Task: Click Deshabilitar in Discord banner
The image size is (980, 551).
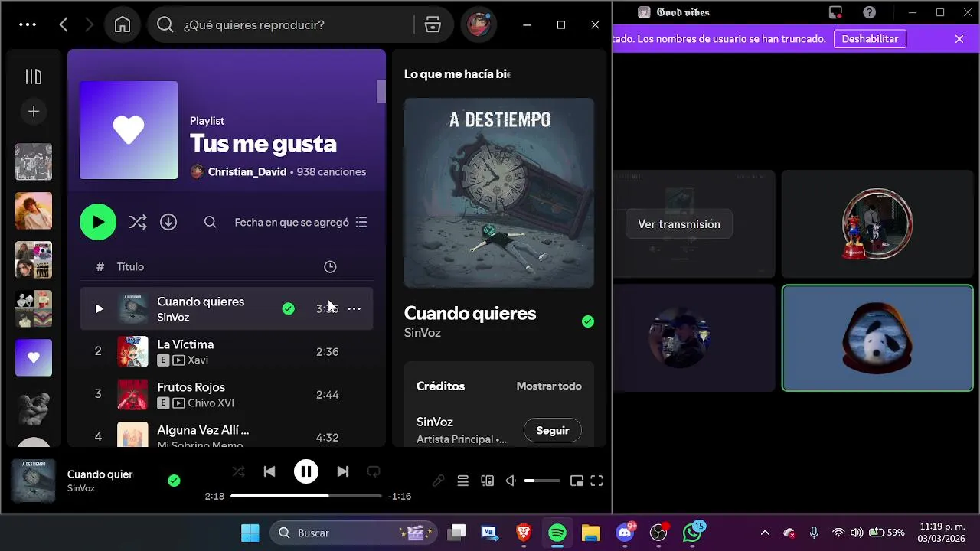Action: click(x=870, y=39)
